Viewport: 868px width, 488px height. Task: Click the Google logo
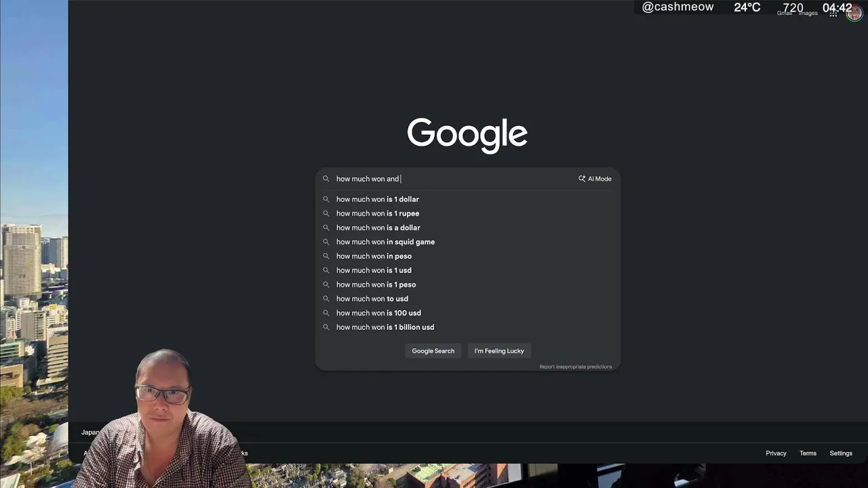(x=467, y=135)
